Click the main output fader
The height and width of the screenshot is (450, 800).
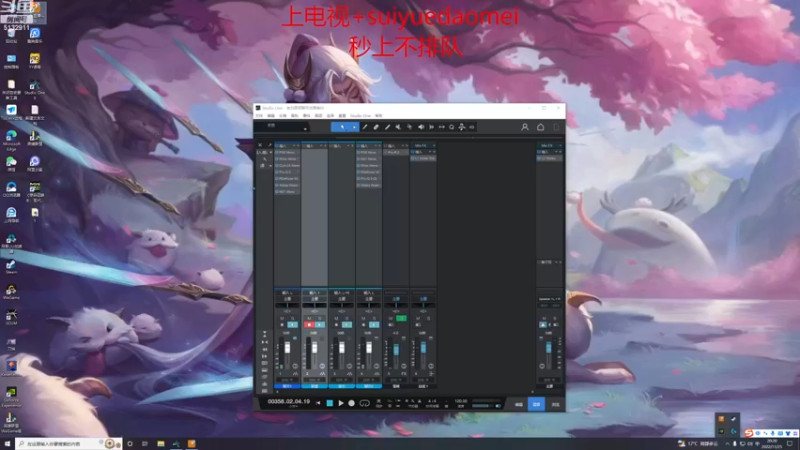(548, 347)
